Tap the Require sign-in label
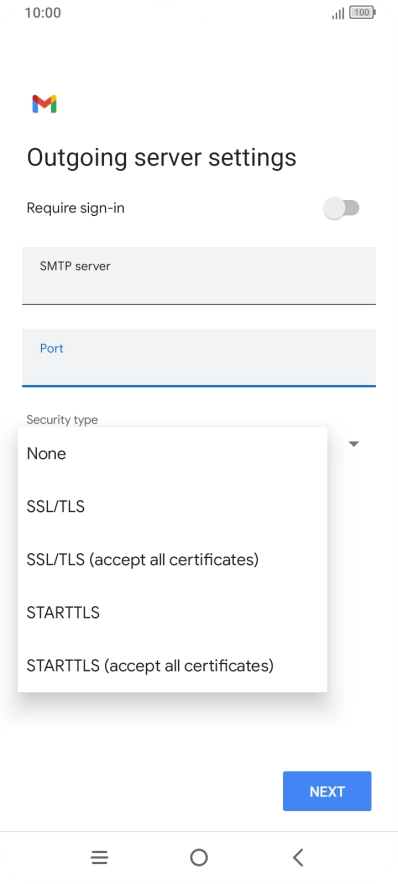Image resolution: width=398 pixels, height=884 pixels. pos(76,208)
